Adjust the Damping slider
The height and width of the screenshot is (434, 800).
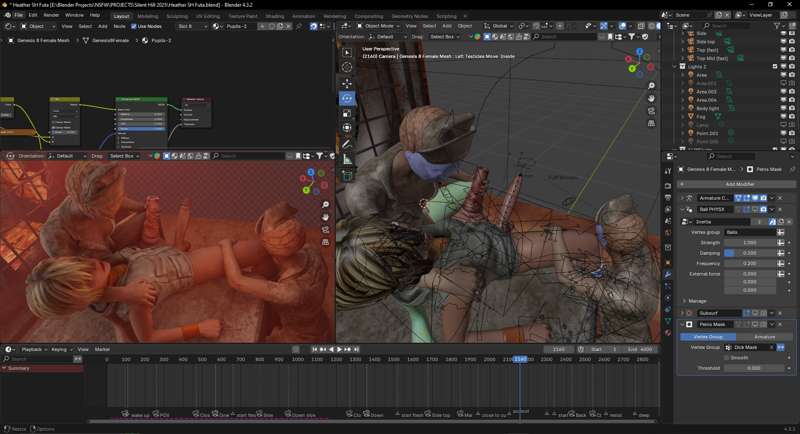(749, 253)
